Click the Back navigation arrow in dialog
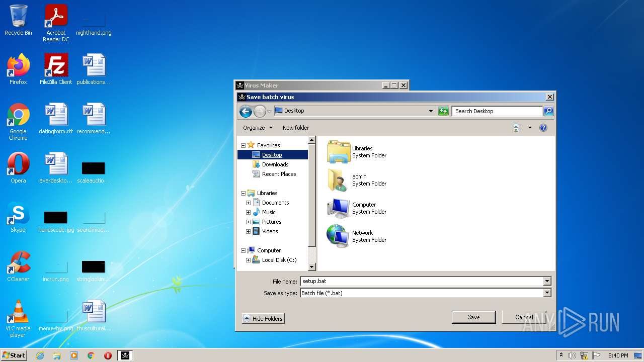The width and height of the screenshot is (644, 362). click(x=246, y=111)
